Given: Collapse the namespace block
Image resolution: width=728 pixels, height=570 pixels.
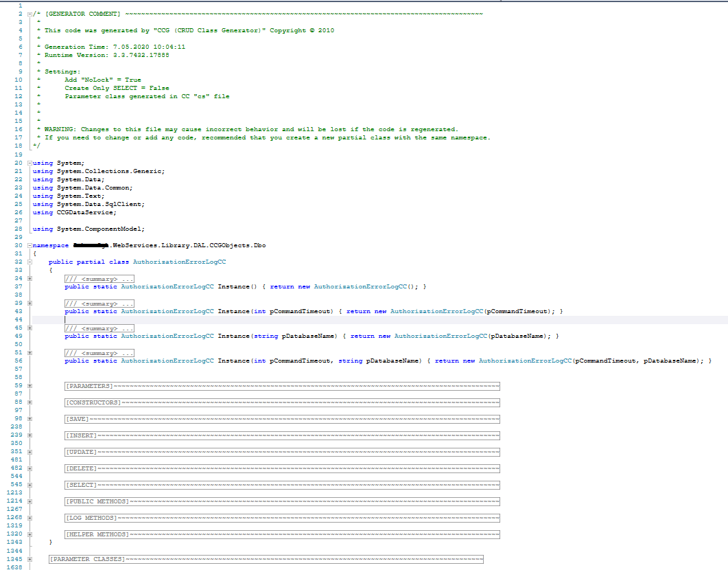Looking at the screenshot, I should pyautogui.click(x=30, y=245).
